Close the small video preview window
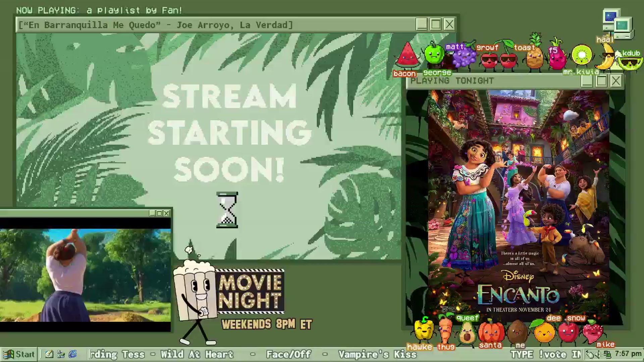The height and width of the screenshot is (362, 644). point(166,213)
